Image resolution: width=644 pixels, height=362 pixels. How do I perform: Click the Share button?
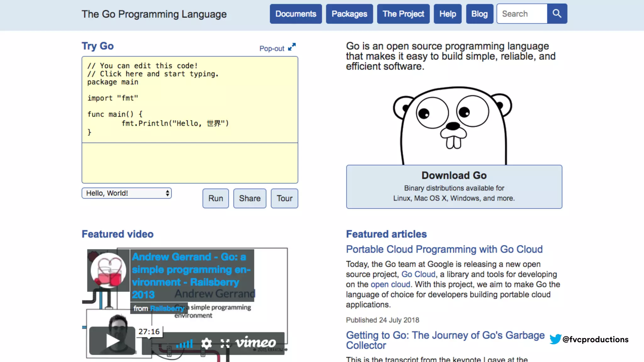click(x=250, y=198)
